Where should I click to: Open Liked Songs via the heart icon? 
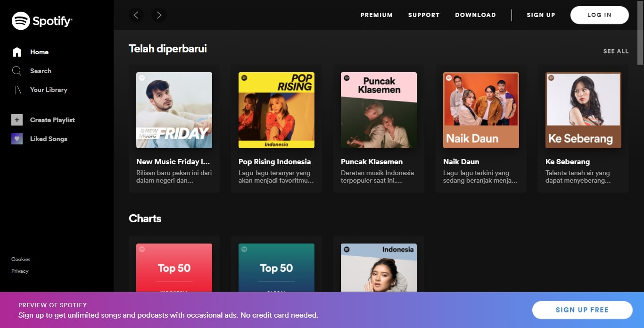pyautogui.click(x=17, y=139)
